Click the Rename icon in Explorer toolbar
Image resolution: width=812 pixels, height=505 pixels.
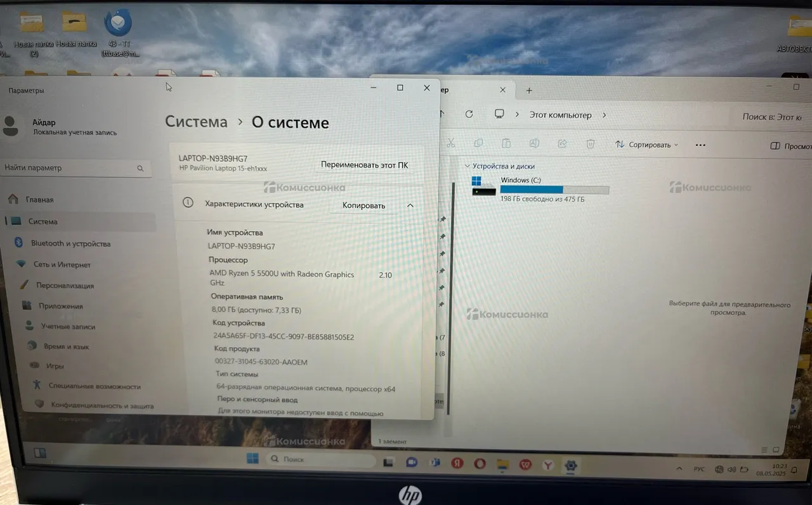[x=534, y=144]
